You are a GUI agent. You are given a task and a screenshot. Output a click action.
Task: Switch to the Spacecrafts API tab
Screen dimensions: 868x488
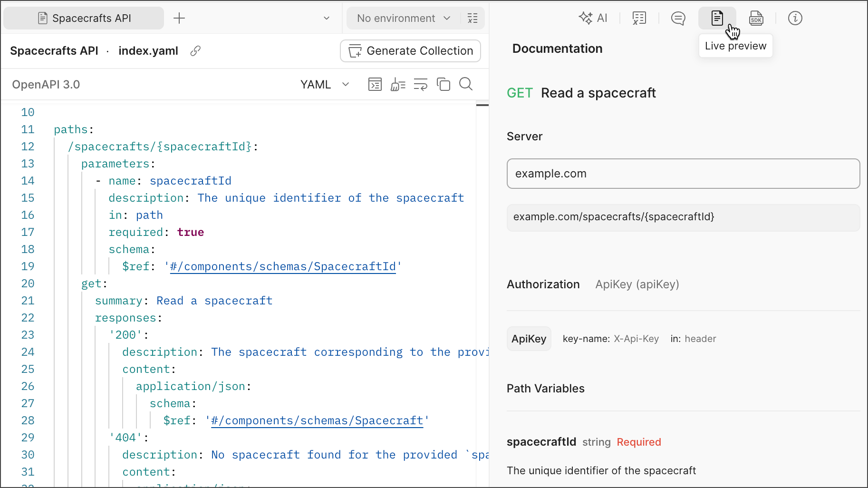coord(84,18)
